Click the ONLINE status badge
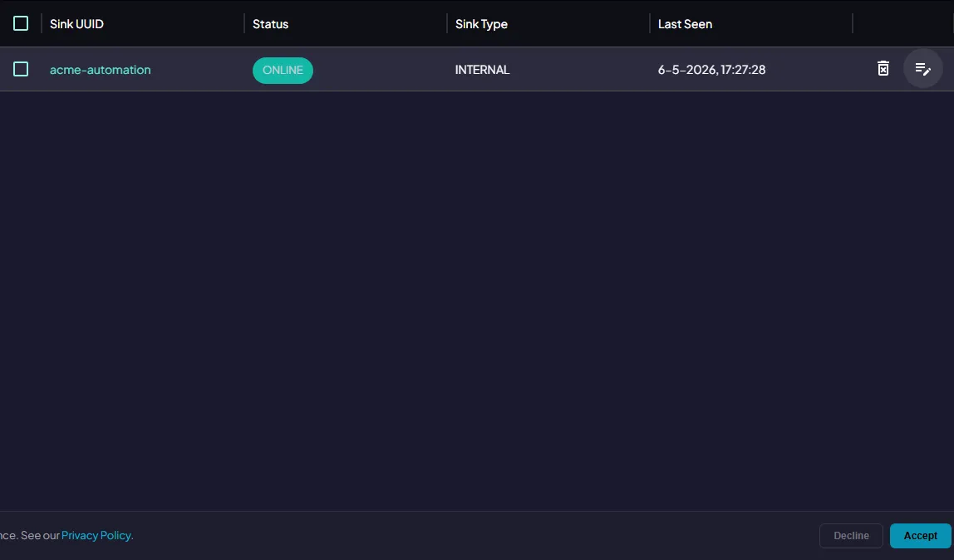The height and width of the screenshot is (560, 954). tap(283, 70)
